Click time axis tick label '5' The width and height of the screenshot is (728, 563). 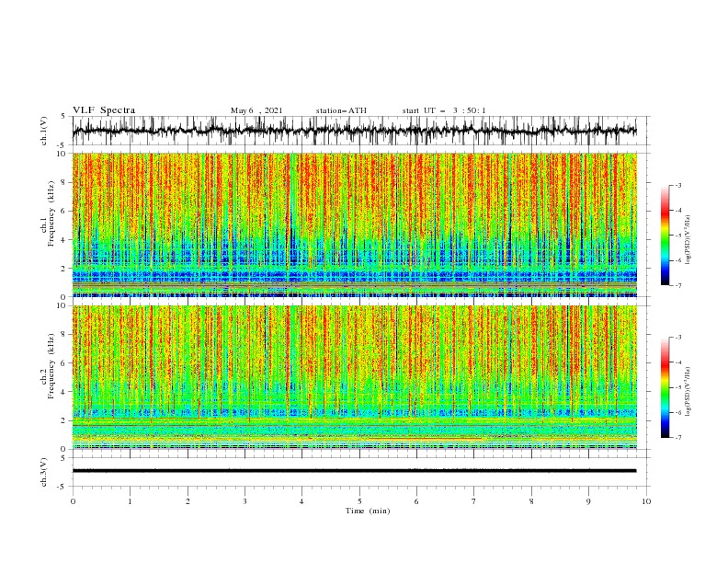359,501
